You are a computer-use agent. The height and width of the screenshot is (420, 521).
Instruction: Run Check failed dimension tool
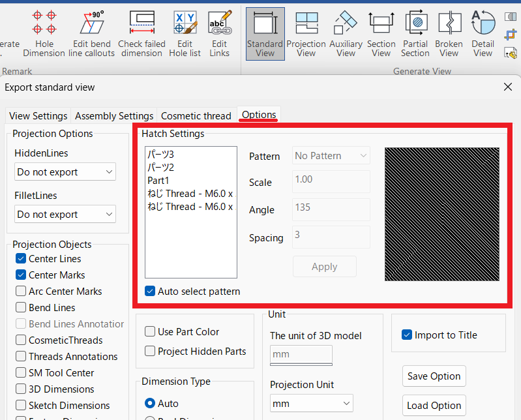tap(142, 33)
